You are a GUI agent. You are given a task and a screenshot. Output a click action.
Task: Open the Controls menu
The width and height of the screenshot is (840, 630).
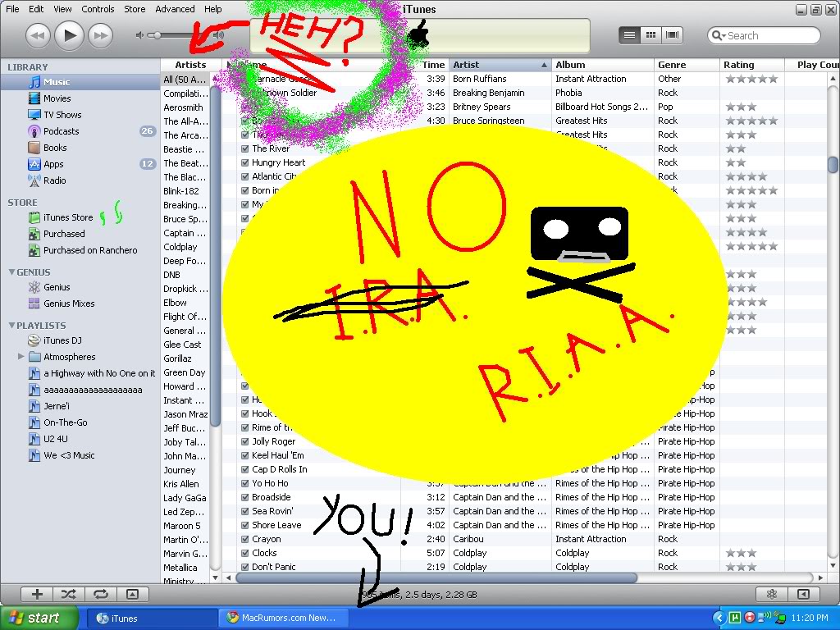98,9
